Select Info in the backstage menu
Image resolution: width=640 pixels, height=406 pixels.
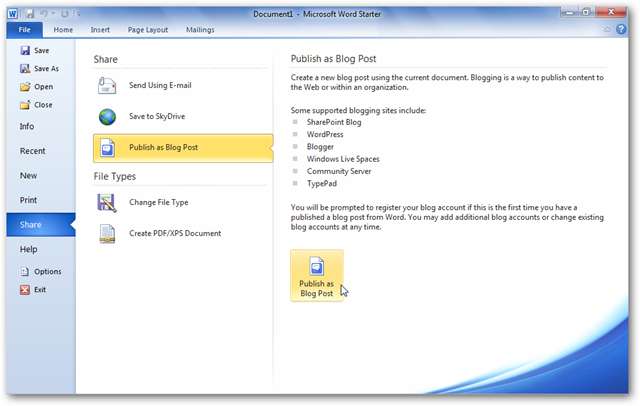click(x=27, y=126)
